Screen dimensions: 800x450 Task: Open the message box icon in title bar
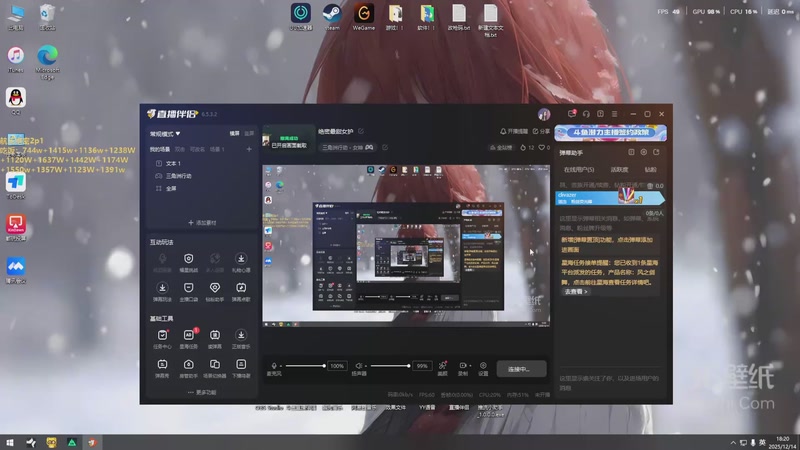pos(572,114)
